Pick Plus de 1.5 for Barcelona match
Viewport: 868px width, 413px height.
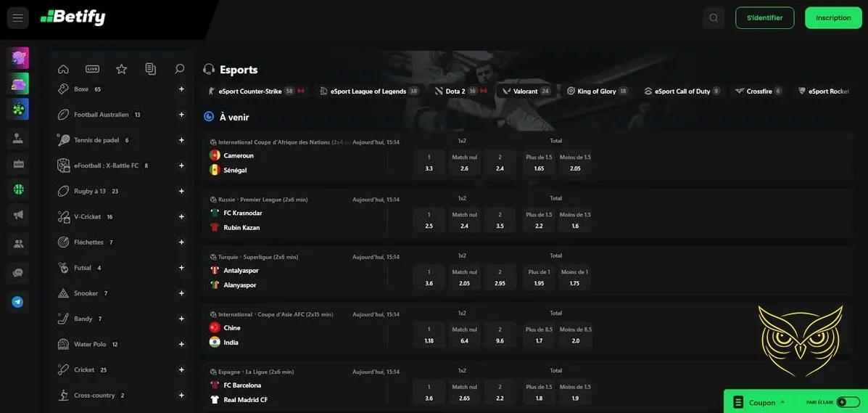539,393
